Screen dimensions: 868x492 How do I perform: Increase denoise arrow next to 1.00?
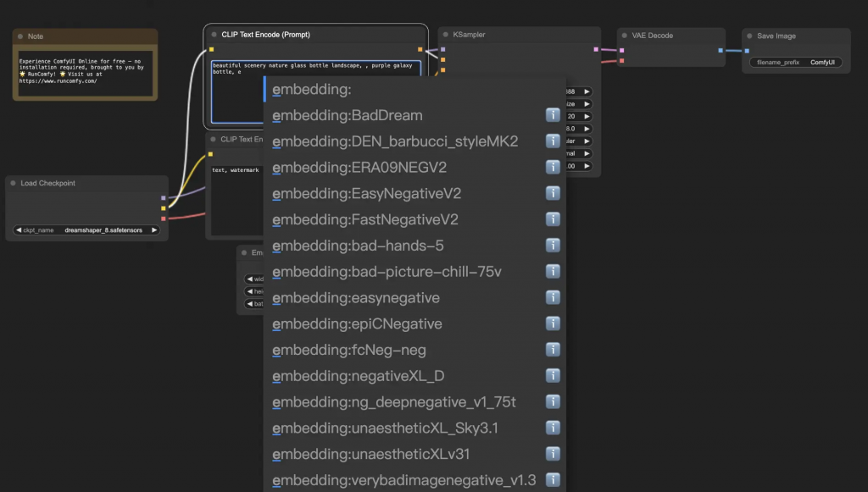[587, 166]
